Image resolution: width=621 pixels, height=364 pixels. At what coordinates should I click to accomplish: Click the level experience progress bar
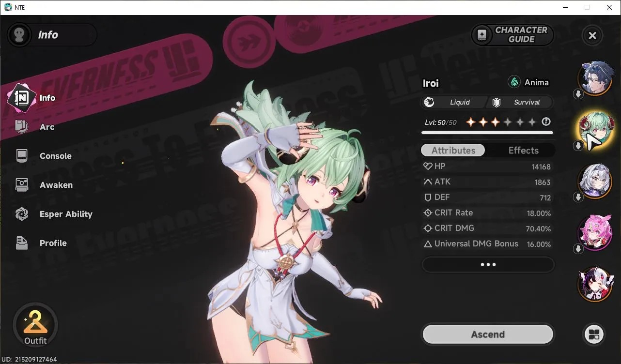(x=487, y=132)
